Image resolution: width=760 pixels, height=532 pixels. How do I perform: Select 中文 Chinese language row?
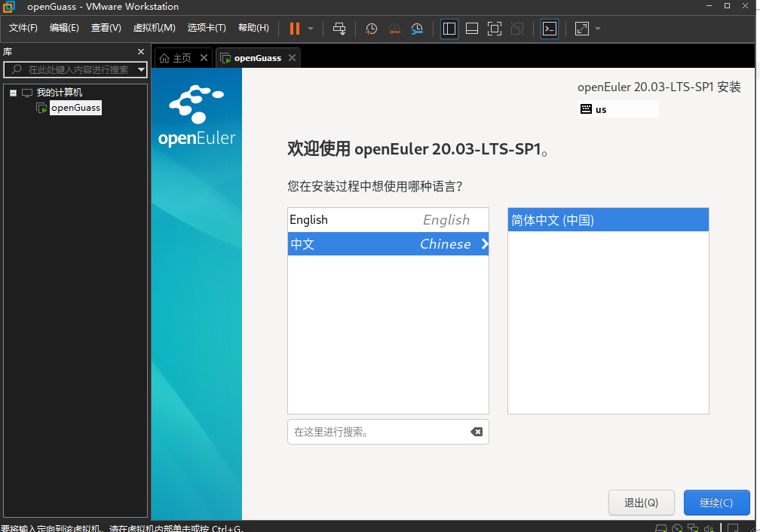point(388,243)
